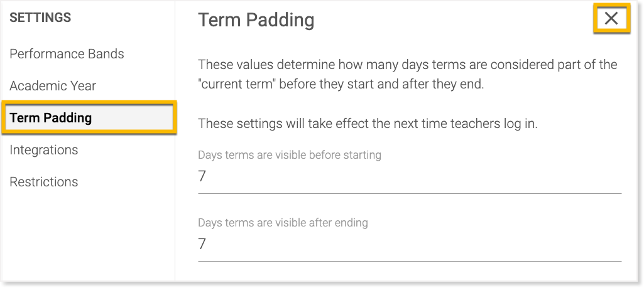
Task: Click the "Days terms are visible after ending" label
Action: (283, 223)
